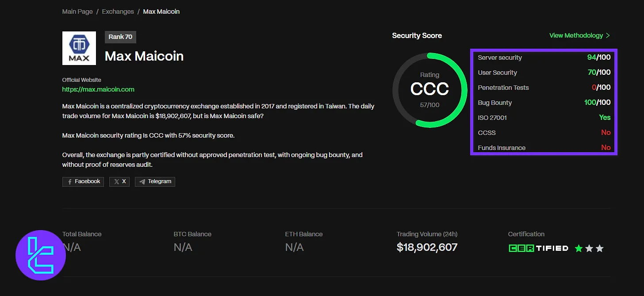Open https://max.maicoin.com official website link

pos(98,89)
